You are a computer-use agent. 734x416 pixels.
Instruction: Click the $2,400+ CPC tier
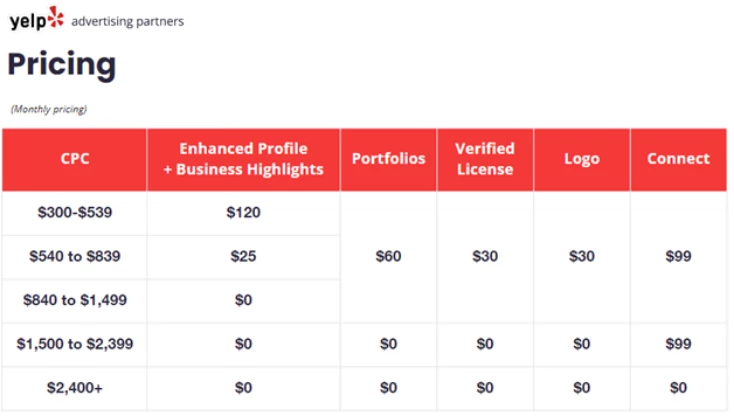[75, 388]
